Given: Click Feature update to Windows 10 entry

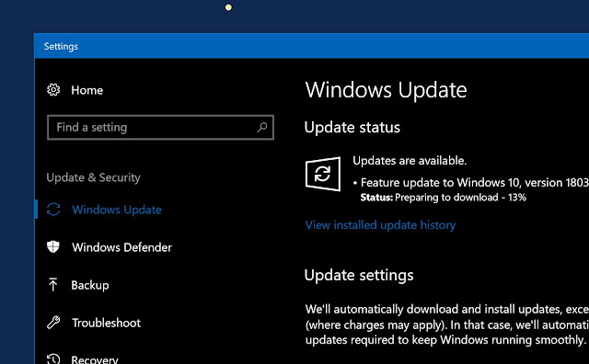Looking at the screenshot, I should 470,183.
